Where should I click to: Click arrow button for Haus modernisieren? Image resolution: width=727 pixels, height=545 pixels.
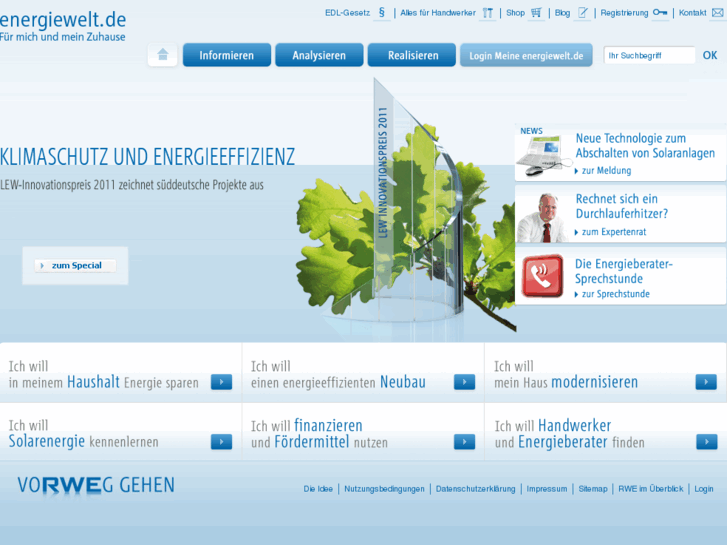(706, 382)
